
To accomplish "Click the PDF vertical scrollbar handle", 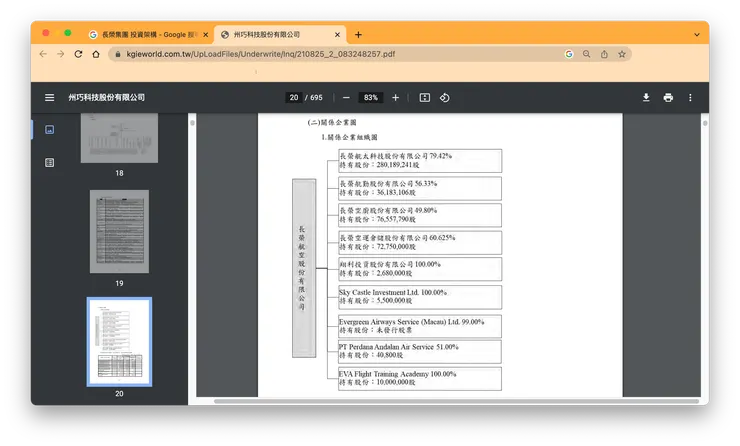I will pyautogui.click(x=705, y=123).
